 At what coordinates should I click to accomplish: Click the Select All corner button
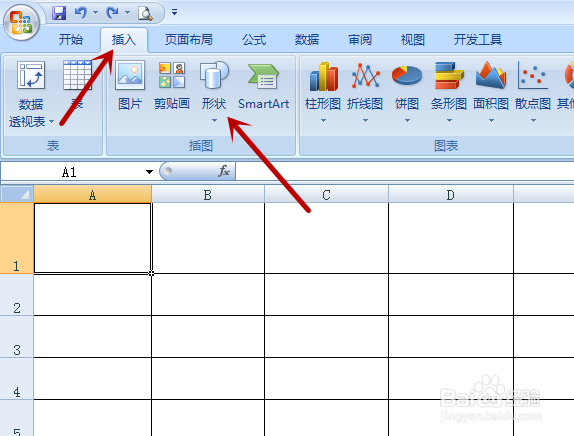coord(17,194)
